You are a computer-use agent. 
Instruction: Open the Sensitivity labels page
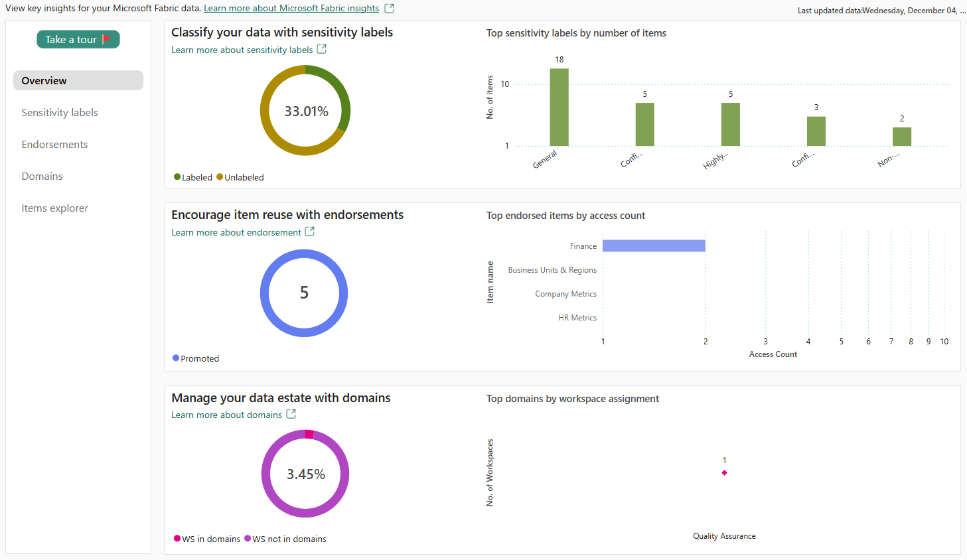pyautogui.click(x=60, y=113)
